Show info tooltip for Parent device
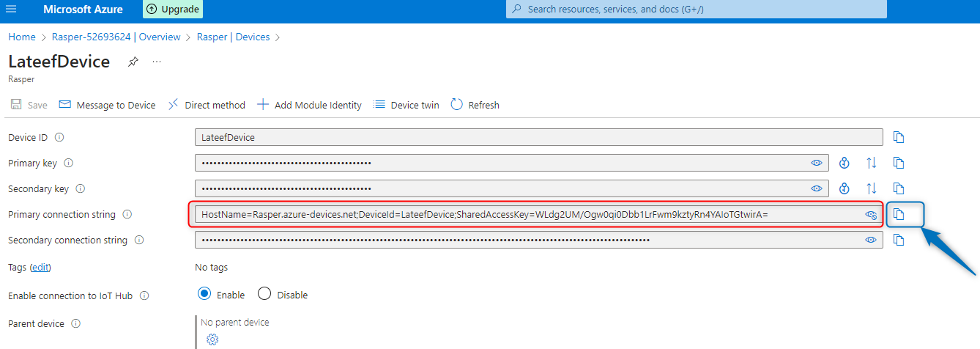The height and width of the screenshot is (349, 980). (x=76, y=323)
